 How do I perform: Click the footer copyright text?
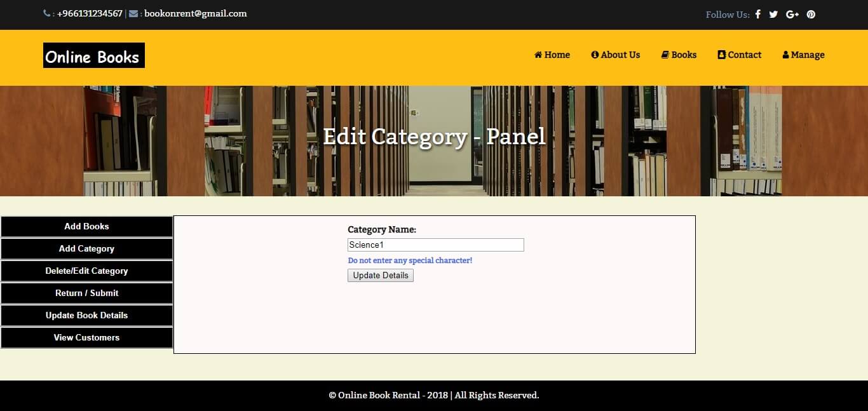pyautogui.click(x=434, y=395)
